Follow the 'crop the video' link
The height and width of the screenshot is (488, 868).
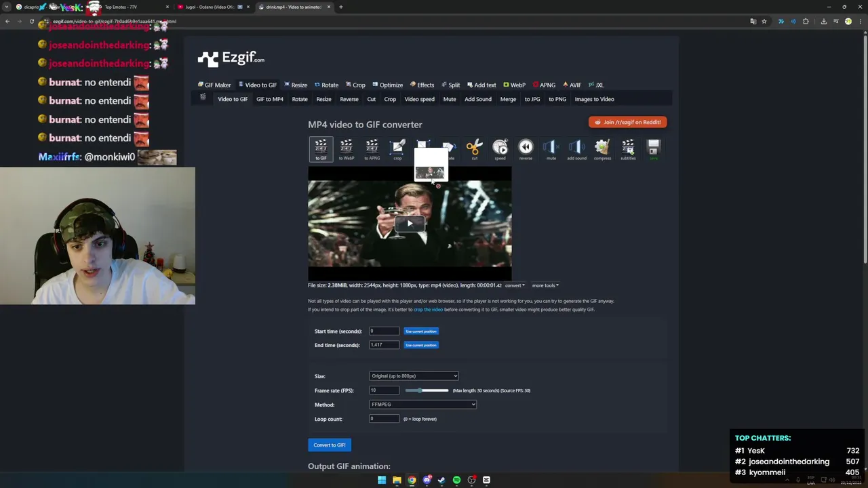pos(428,310)
